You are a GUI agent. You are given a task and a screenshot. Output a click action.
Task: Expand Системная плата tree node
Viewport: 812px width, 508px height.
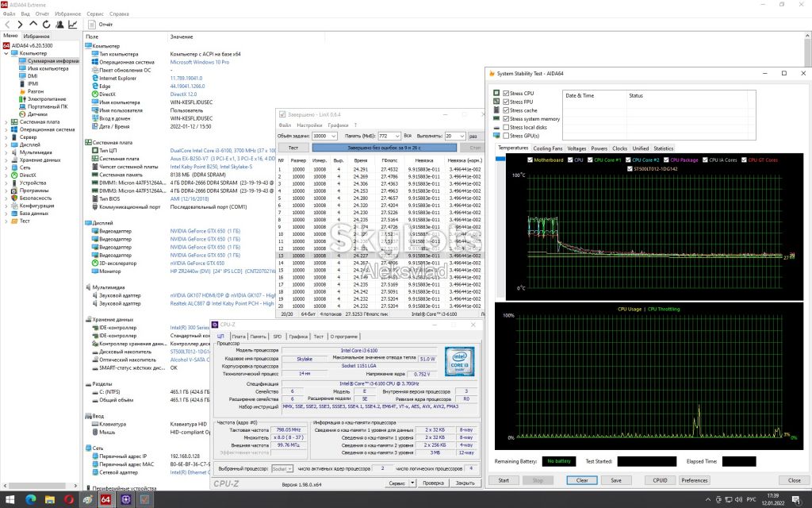pyautogui.click(x=6, y=121)
